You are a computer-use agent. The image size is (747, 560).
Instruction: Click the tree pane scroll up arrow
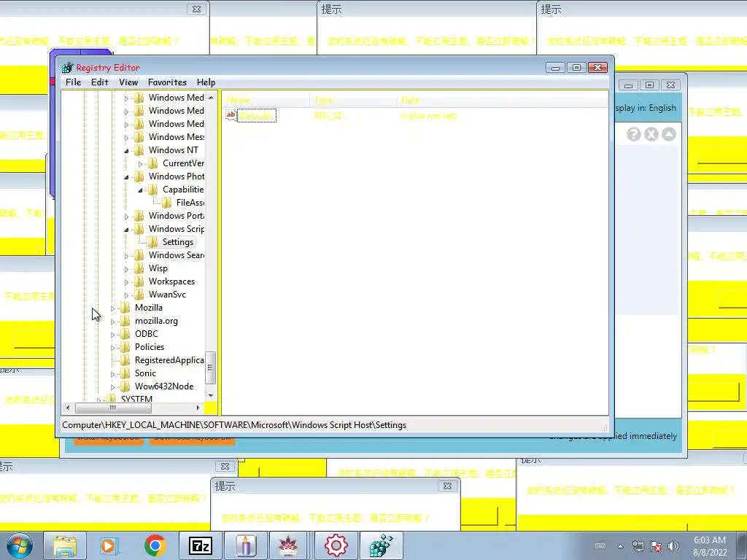click(211, 97)
